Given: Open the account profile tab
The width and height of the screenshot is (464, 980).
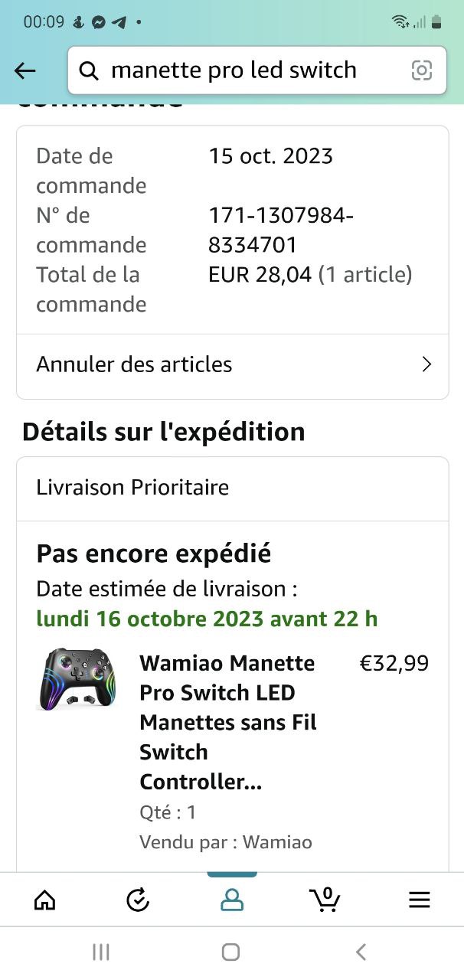Looking at the screenshot, I should (x=232, y=900).
